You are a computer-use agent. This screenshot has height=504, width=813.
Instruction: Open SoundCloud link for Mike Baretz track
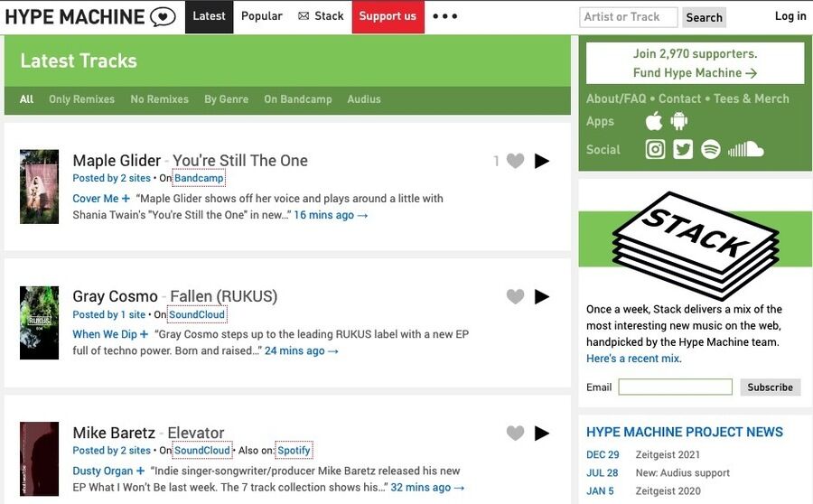pos(202,450)
